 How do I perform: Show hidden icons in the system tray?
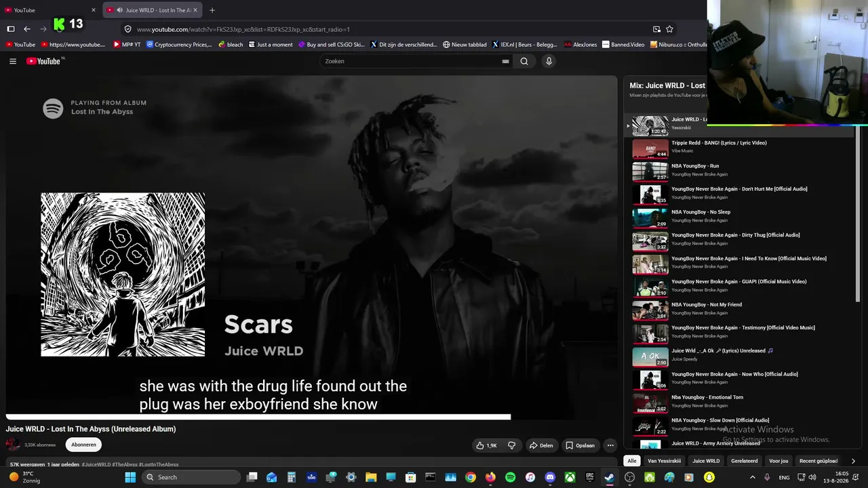(x=752, y=477)
